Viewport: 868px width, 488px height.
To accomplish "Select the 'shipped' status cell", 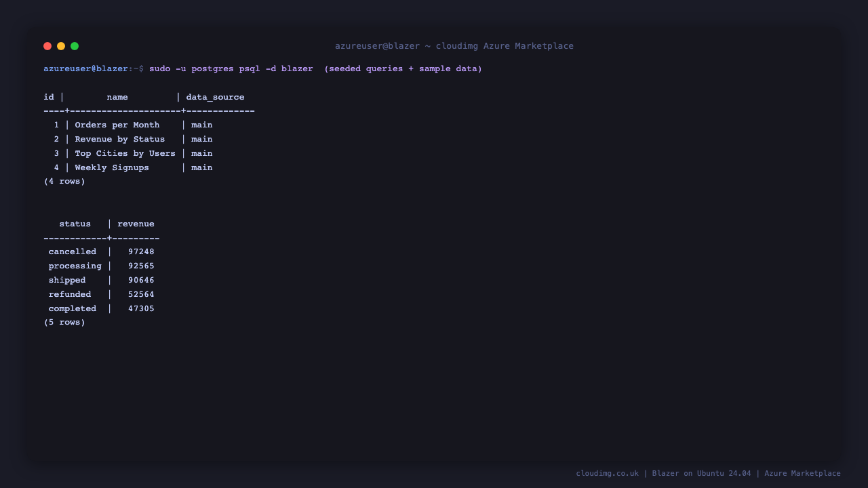I will pyautogui.click(x=67, y=280).
